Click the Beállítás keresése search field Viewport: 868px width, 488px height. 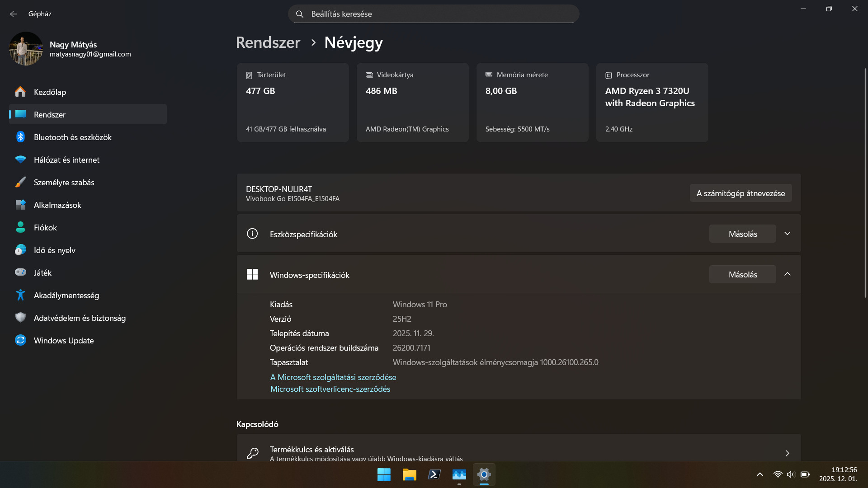pos(433,14)
